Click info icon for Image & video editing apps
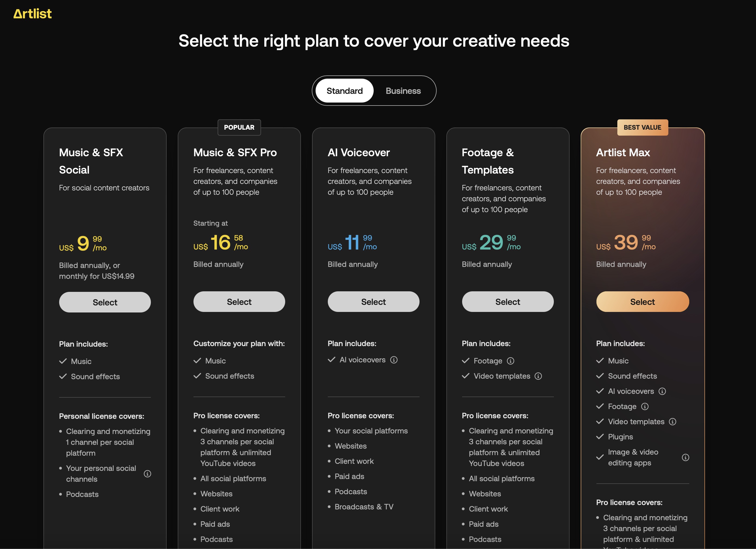The image size is (756, 549). tap(685, 457)
